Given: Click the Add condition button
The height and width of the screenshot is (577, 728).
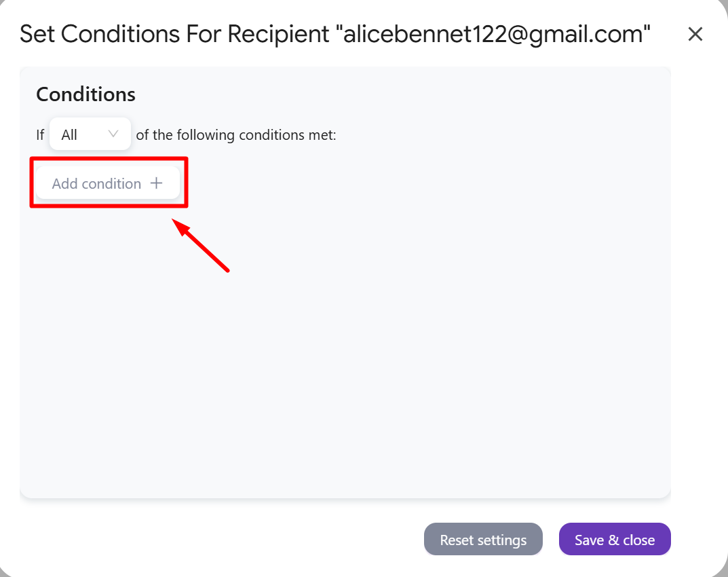Looking at the screenshot, I should click(x=108, y=183).
